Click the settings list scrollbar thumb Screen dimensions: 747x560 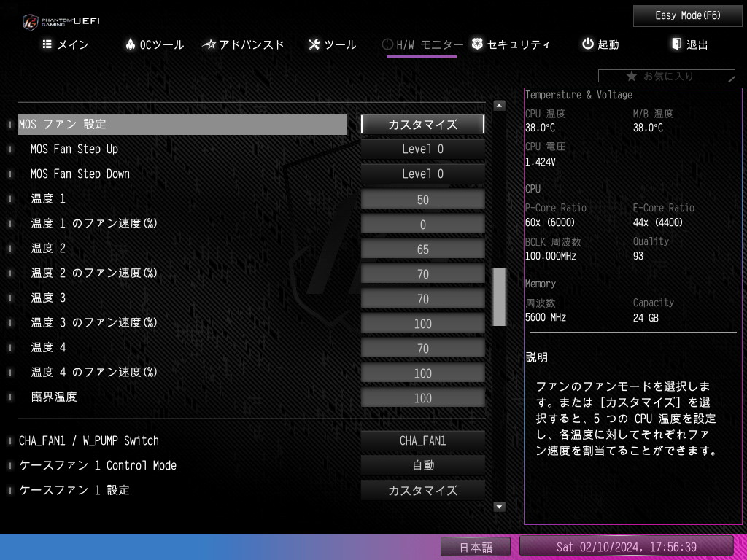tap(499, 297)
